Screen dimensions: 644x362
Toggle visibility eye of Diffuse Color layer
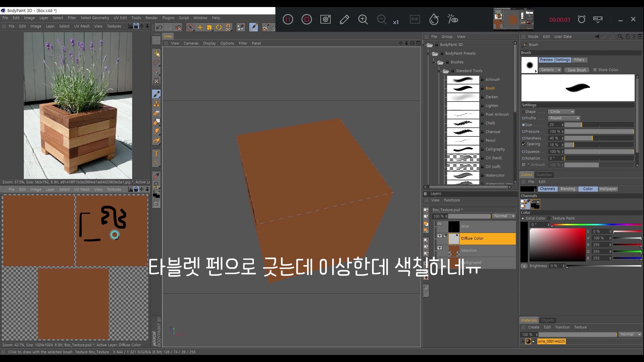click(x=439, y=236)
